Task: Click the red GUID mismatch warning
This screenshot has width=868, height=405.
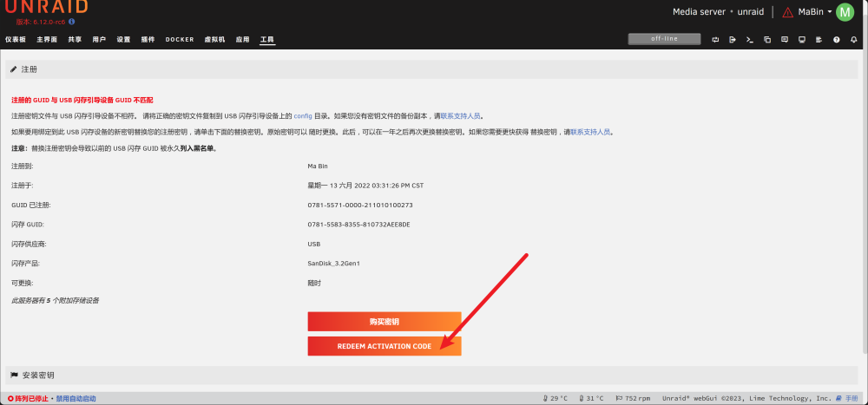Action: 82,100
